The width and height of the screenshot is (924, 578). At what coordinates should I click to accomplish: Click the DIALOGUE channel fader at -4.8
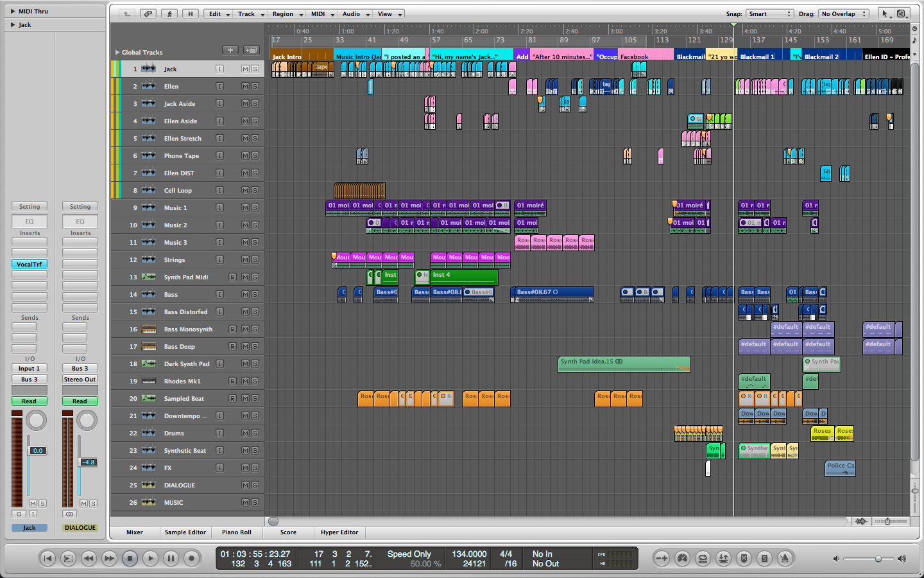[88, 462]
